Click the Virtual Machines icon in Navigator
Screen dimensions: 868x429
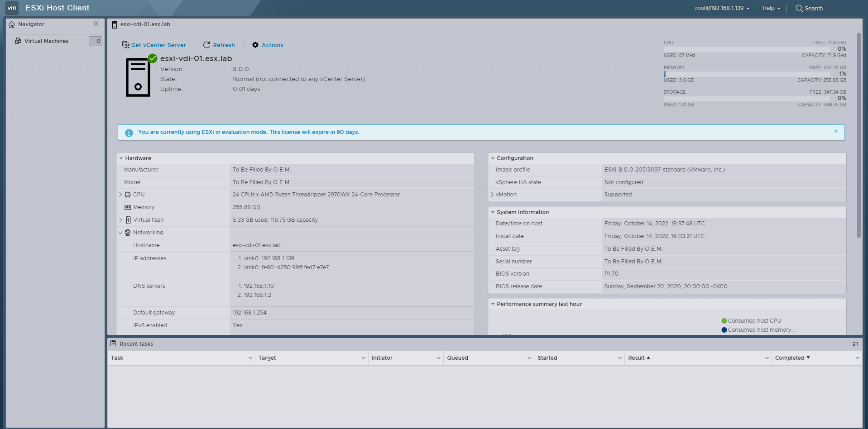click(x=18, y=41)
